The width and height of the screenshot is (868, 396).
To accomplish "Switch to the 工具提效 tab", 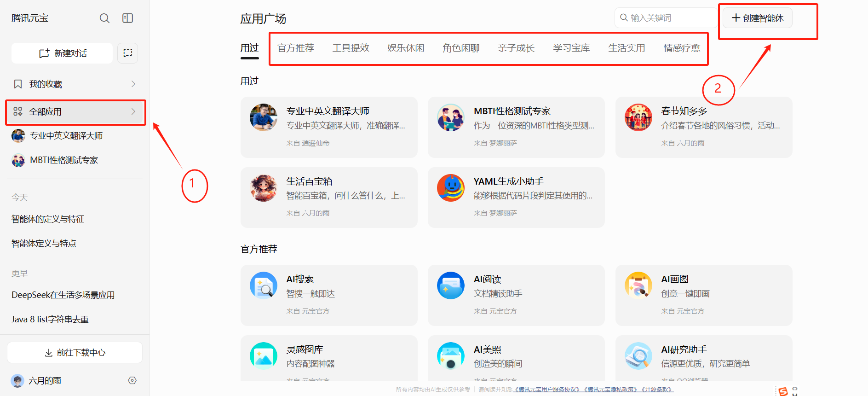I will 351,48.
